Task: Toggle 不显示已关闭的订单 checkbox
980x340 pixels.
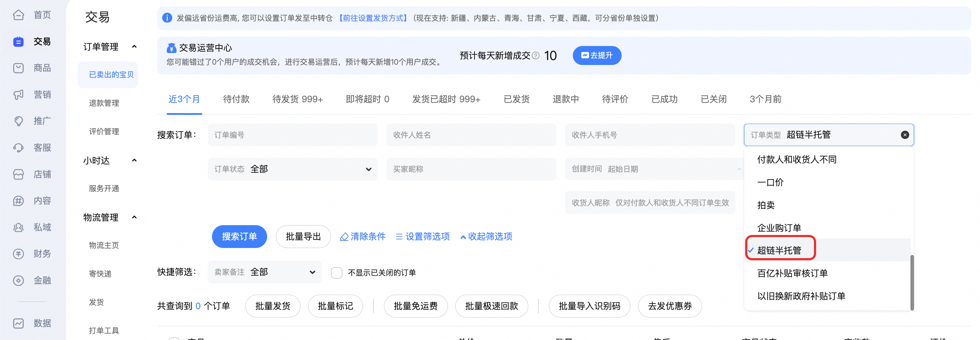Action: 336,273
